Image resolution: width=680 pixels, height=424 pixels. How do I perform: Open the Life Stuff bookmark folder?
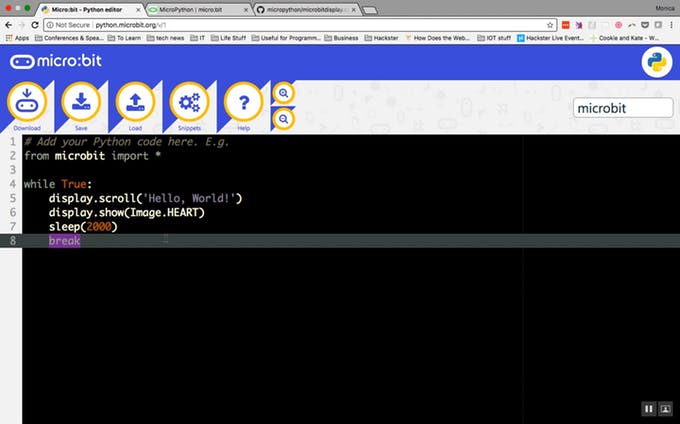pos(228,38)
